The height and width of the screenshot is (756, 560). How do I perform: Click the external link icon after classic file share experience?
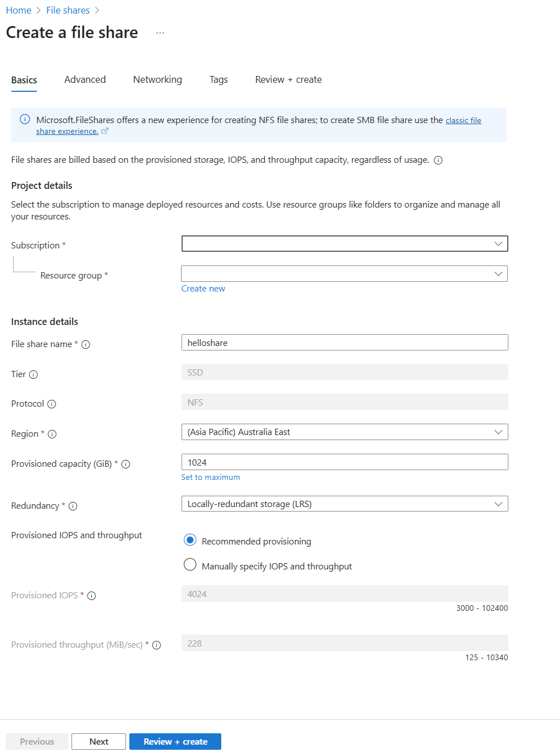tap(106, 130)
